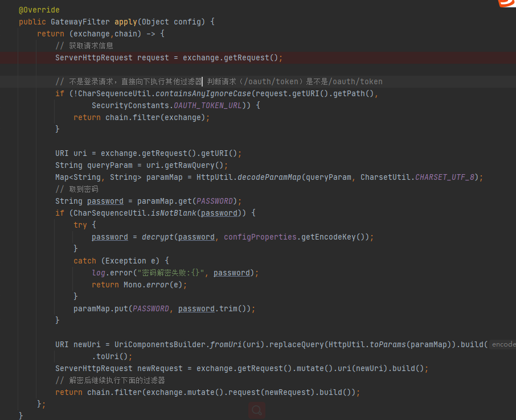Click the comment 不是登录请求，直接向下执行其他过滤器

(x=129, y=81)
